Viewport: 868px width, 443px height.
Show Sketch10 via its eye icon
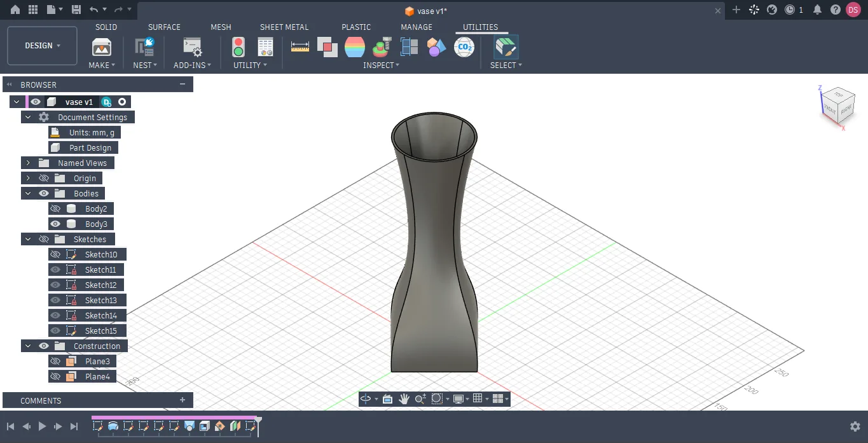point(55,254)
